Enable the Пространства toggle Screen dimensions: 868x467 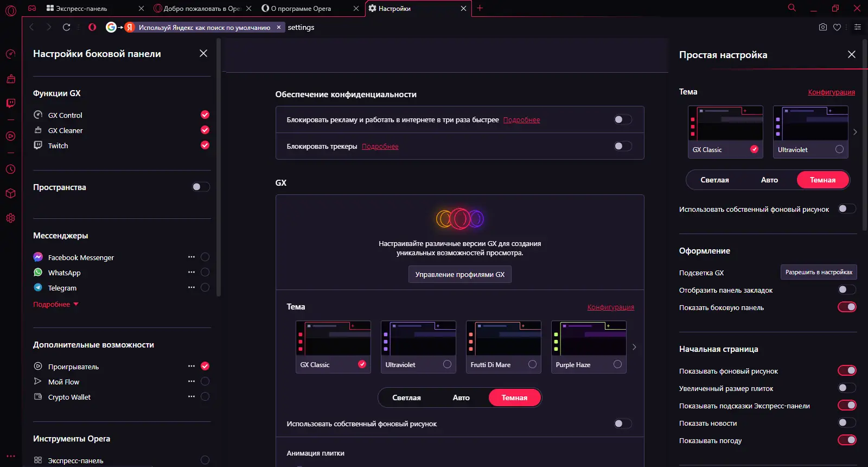[201, 187]
